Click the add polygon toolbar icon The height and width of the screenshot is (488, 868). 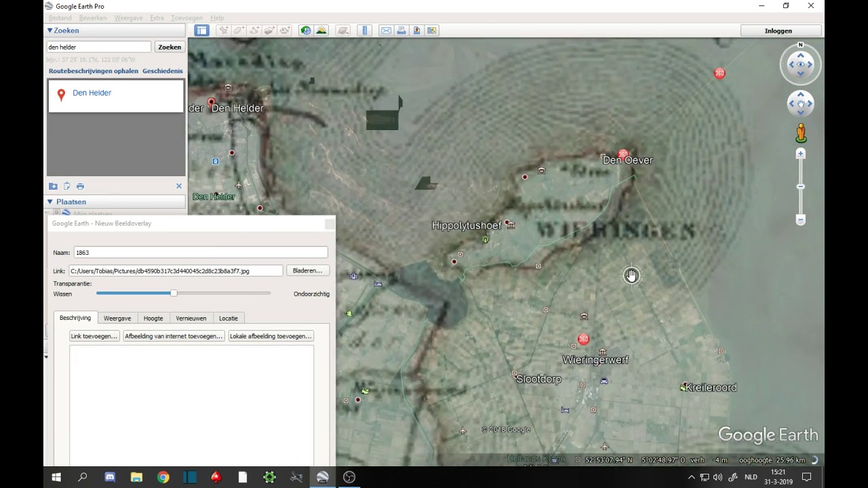click(x=239, y=30)
